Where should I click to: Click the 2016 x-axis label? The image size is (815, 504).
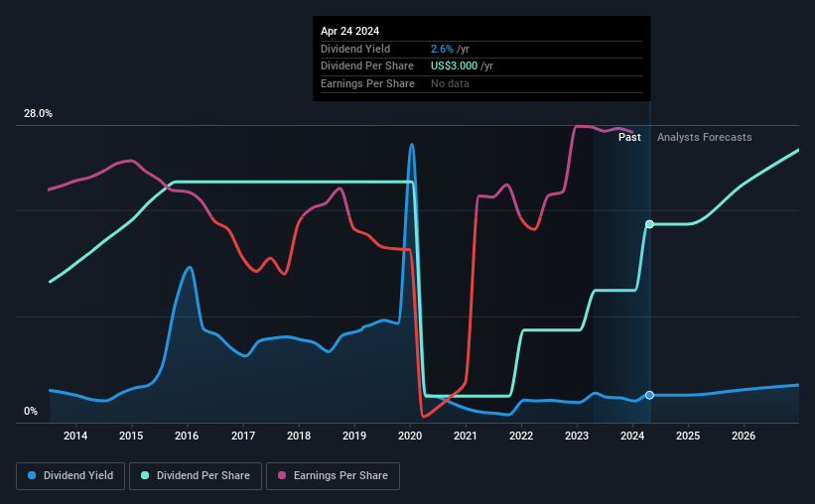(187, 436)
